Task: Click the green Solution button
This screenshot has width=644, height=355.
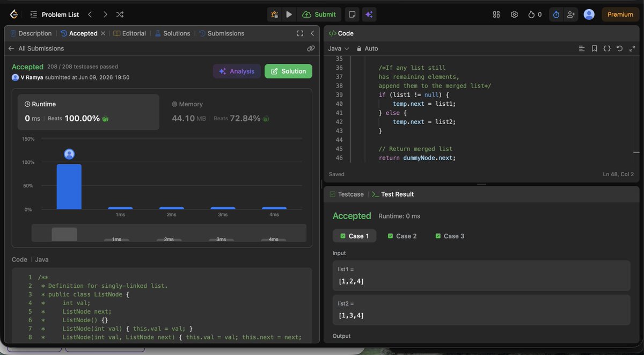Action: pos(288,71)
